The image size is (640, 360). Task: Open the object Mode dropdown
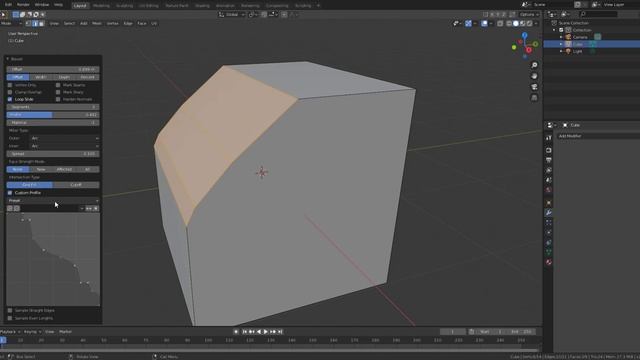[11, 24]
